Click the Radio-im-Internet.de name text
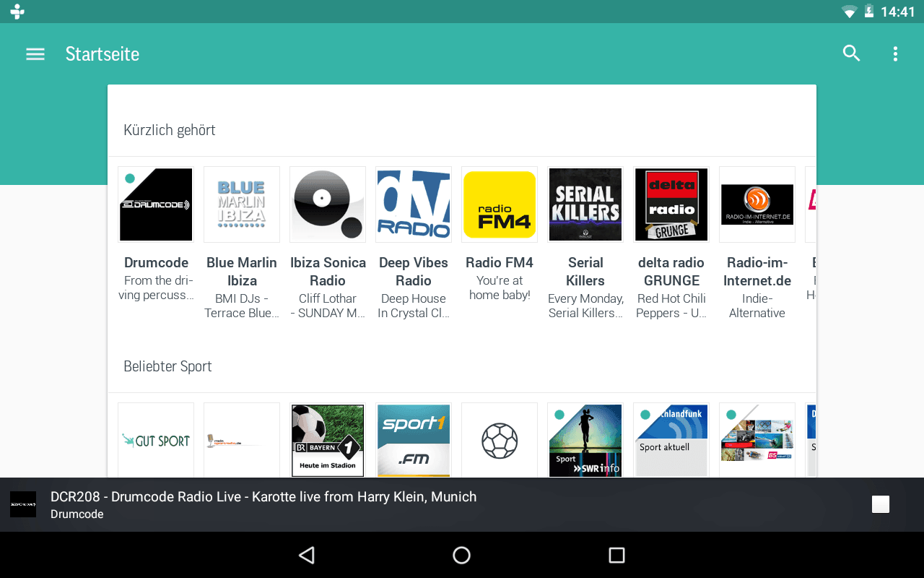This screenshot has height=578, width=924. pos(757,272)
